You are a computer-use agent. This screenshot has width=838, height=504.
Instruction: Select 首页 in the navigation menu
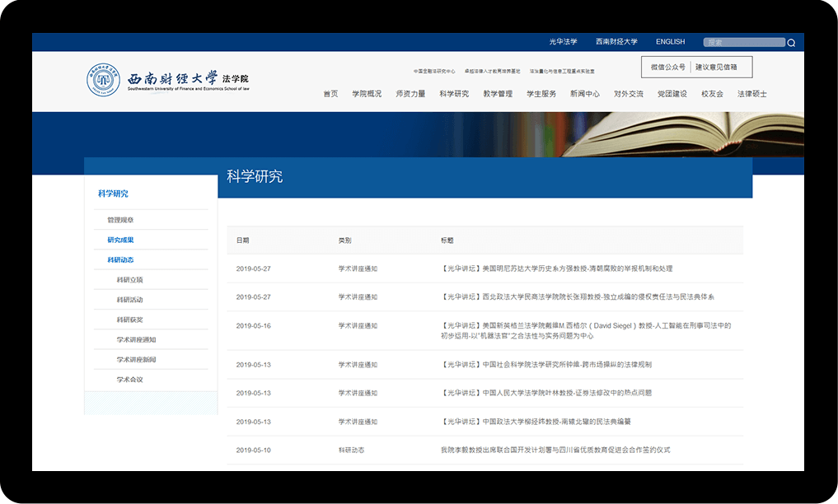click(330, 94)
